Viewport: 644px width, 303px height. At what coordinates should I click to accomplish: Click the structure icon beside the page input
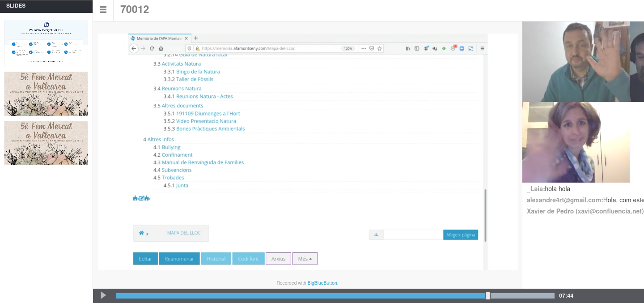376,235
